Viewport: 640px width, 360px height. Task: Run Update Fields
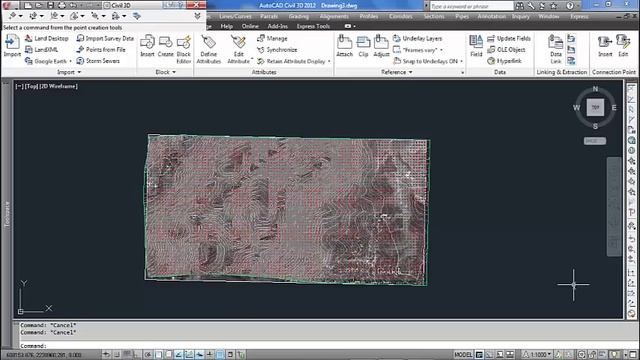pos(509,38)
